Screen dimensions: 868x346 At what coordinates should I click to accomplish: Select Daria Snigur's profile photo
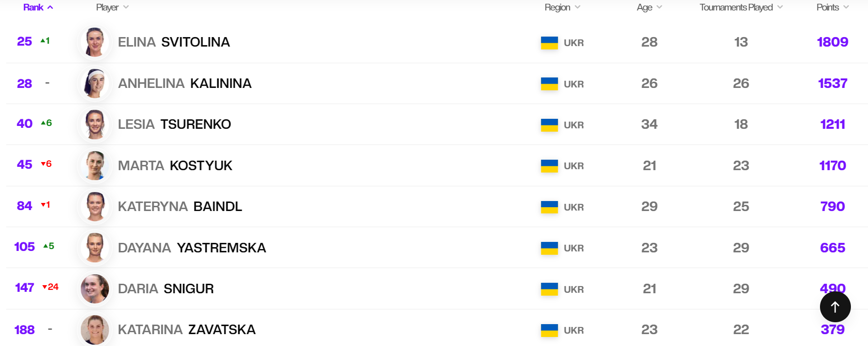pyautogui.click(x=95, y=289)
